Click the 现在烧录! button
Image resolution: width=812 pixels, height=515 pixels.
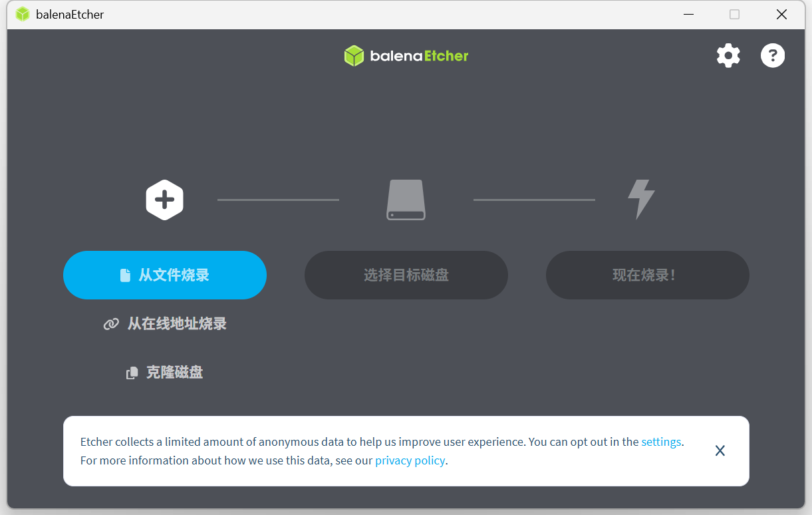[x=648, y=275]
